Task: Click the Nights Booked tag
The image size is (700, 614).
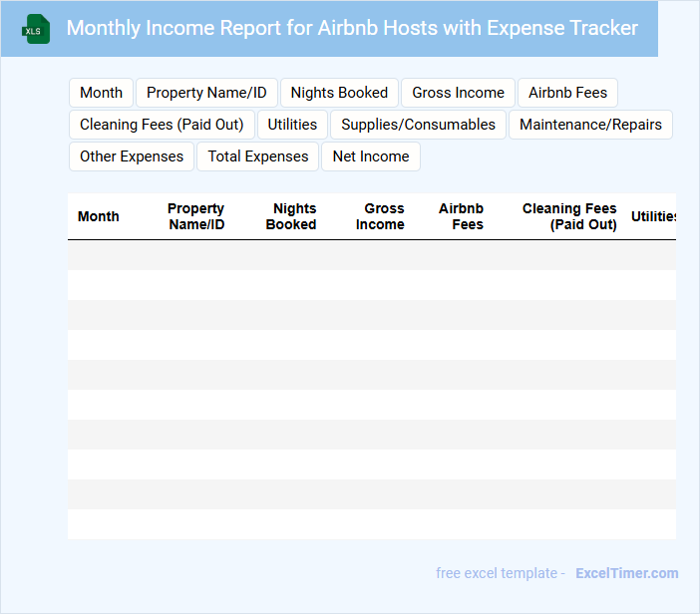Action: click(339, 93)
